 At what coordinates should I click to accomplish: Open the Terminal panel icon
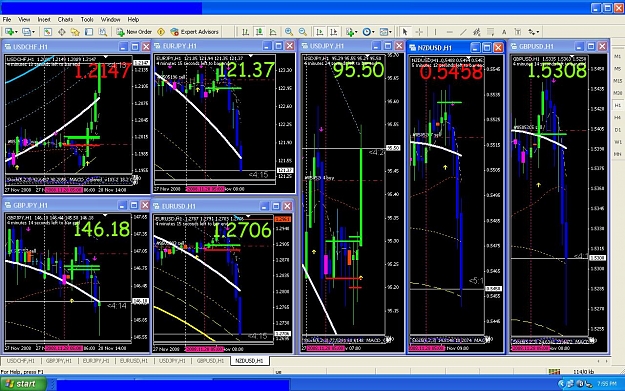pyautogui.click(x=89, y=32)
